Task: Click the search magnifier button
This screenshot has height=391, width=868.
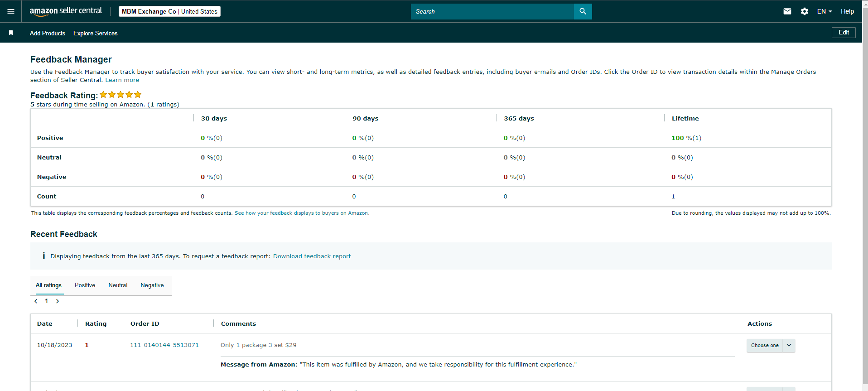Action: pyautogui.click(x=583, y=11)
